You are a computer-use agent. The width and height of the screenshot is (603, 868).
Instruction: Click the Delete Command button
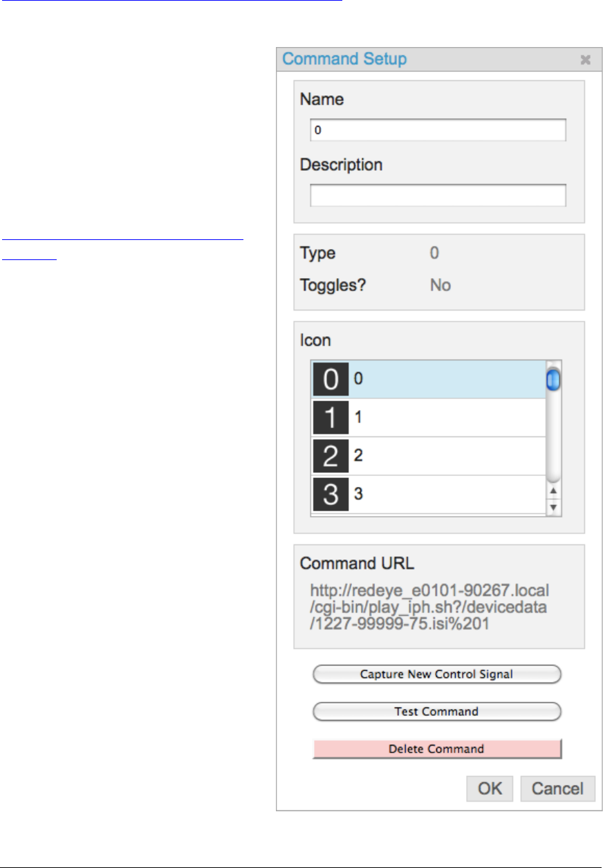[437, 749]
